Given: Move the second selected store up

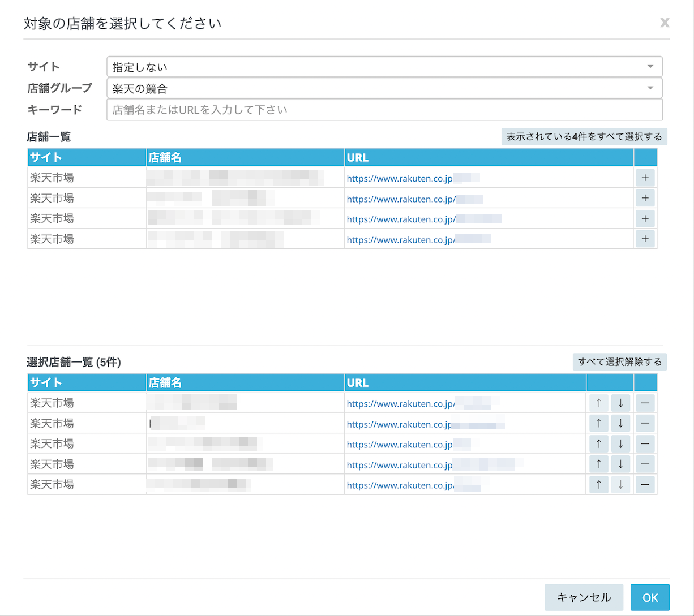Looking at the screenshot, I should click(598, 423).
